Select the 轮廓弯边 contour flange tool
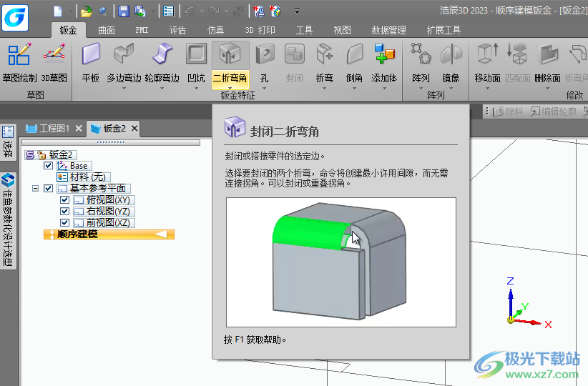588x386 pixels. 162,63
